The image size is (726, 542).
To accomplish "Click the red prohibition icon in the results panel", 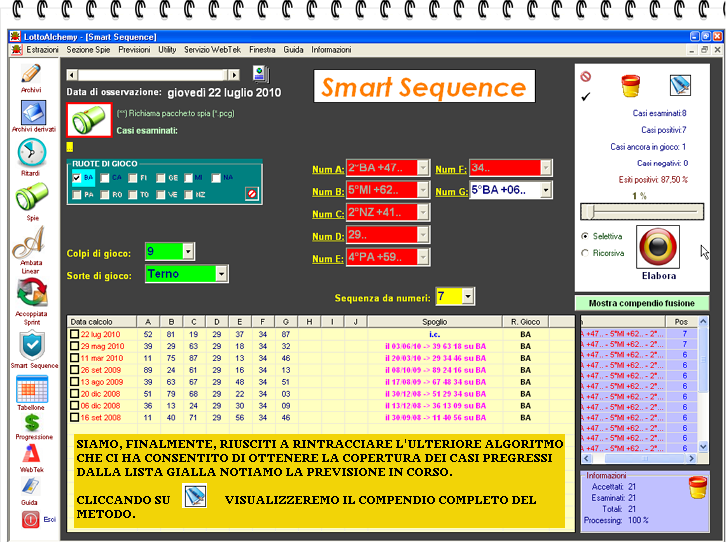I will (586, 76).
